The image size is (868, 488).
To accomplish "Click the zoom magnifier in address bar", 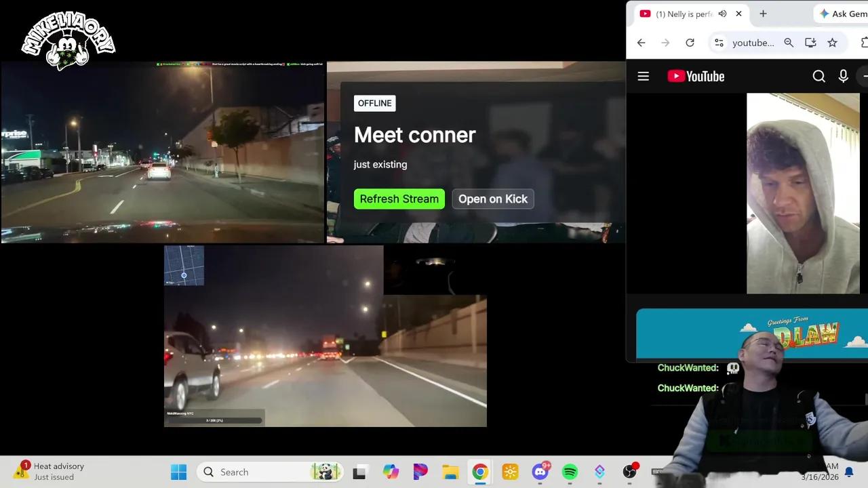I will pyautogui.click(x=789, y=43).
